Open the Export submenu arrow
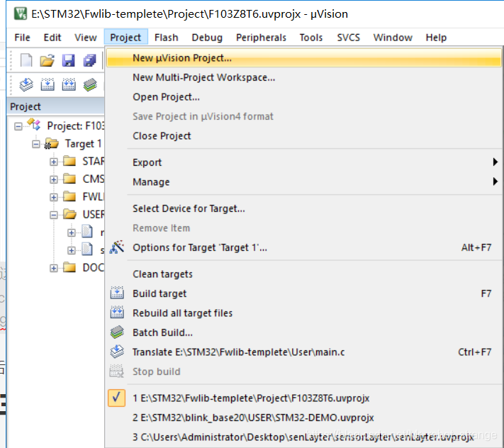This screenshot has width=504, height=448. (495, 162)
